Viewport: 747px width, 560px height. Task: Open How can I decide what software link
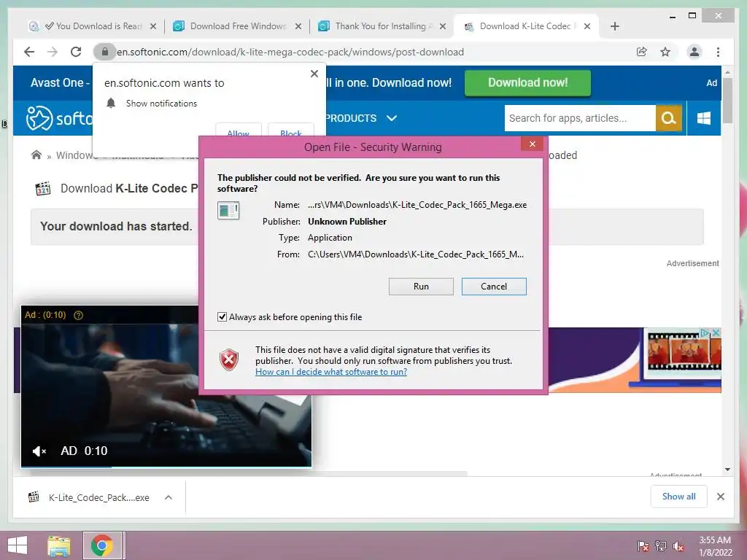[331, 372]
